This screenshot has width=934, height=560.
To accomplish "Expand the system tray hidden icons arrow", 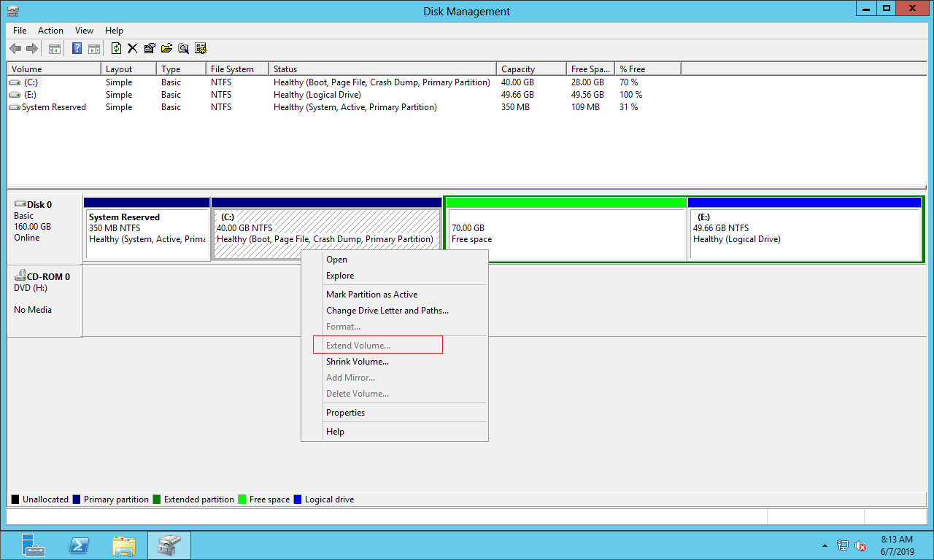I will point(825,545).
